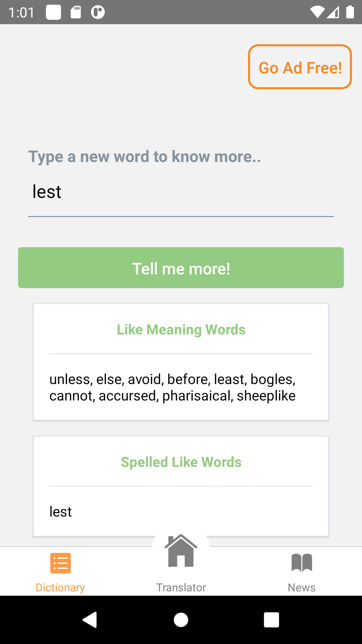The image size is (362, 644).
Task: Switch to the Translator tab label
Action: pos(181,587)
